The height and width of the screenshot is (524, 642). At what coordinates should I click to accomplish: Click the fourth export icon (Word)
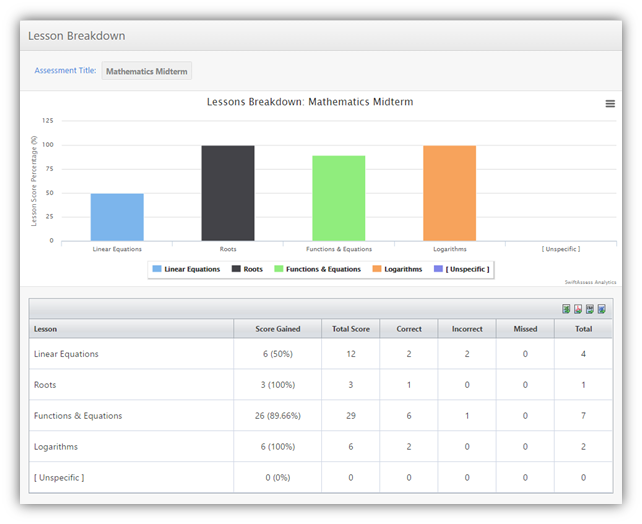point(602,309)
